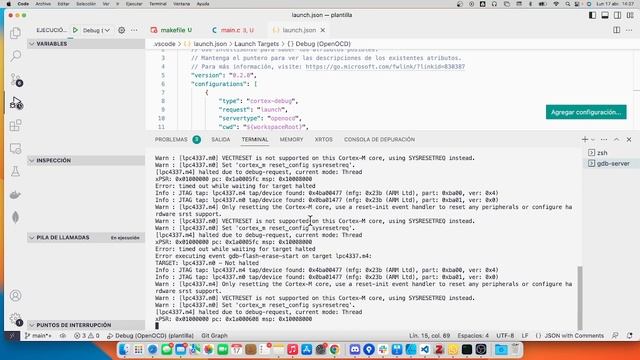Open terminal panel more actions ellipsis
The height and width of the screenshot is (360, 640).
click(x=604, y=140)
